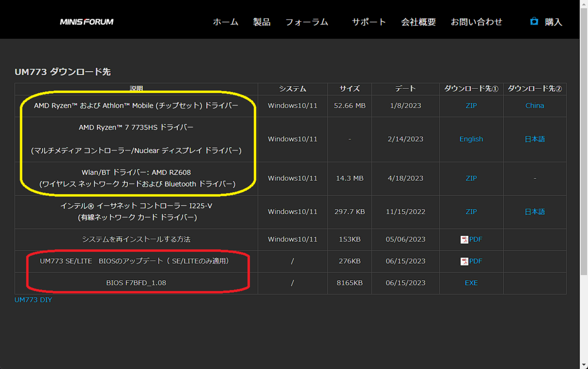Click date 11/15/2022 cell
The width and height of the screenshot is (588, 369).
pyautogui.click(x=405, y=212)
